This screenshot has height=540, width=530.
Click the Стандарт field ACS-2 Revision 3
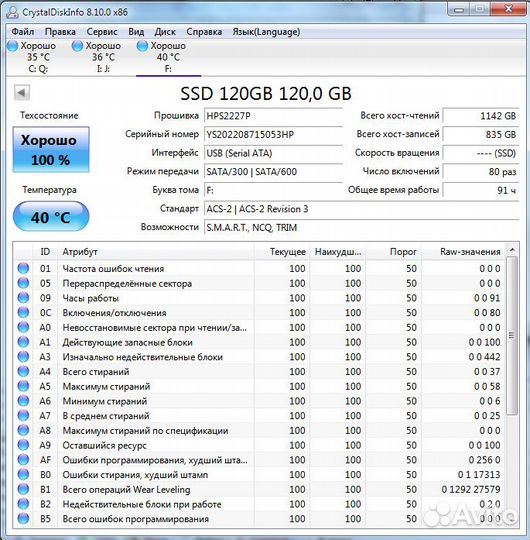[361, 209]
